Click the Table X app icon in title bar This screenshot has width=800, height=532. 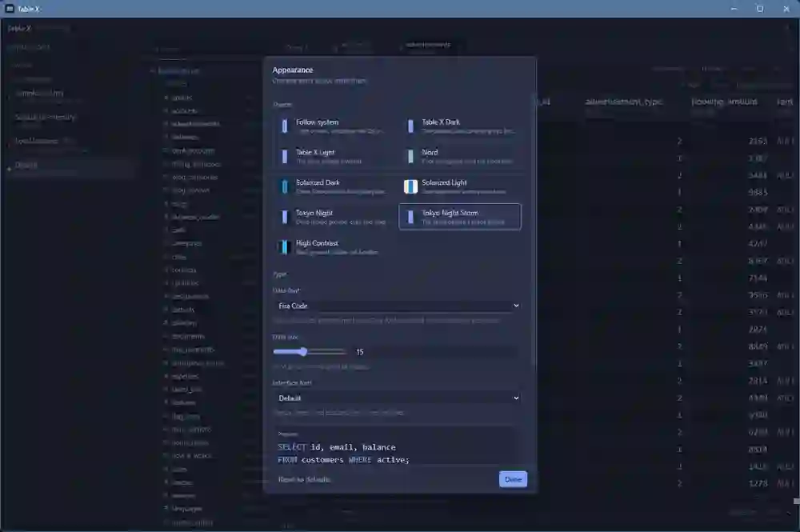pyautogui.click(x=9, y=9)
